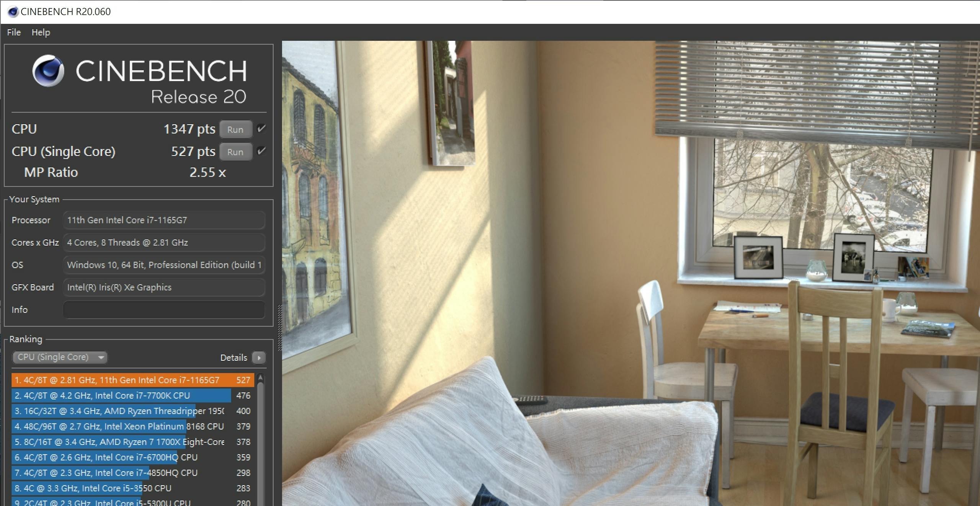Image resolution: width=980 pixels, height=506 pixels.
Task: Click the 1347 pts CPU score
Action: 189,129
